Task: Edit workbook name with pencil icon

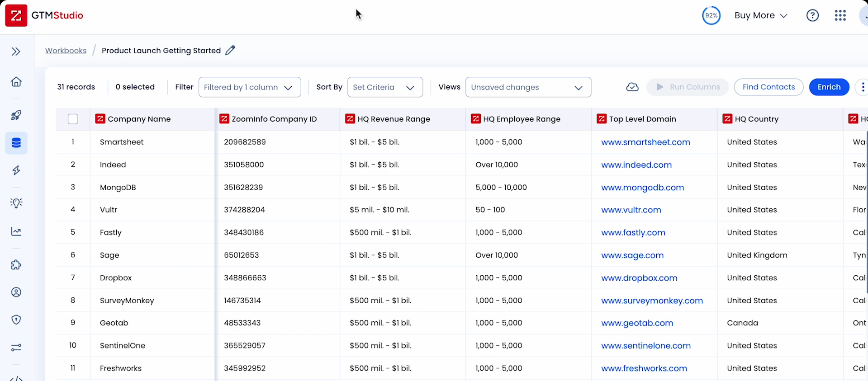Action: (x=230, y=50)
